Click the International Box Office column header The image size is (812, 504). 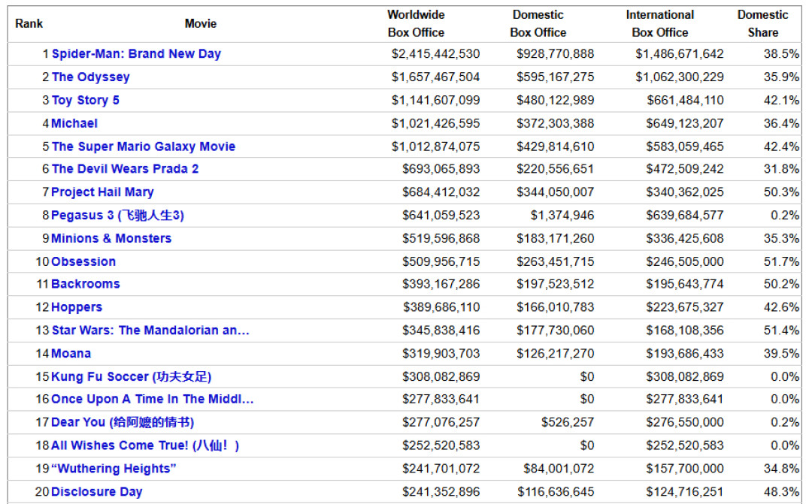click(x=660, y=24)
